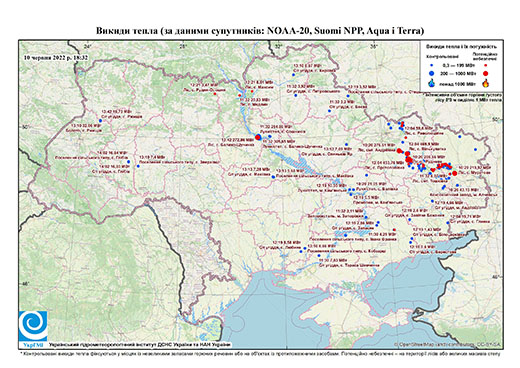This screenshot has width=520, height=368.
Task: Click the blue marker labeled 7.4 MW
Action: [138, 166]
